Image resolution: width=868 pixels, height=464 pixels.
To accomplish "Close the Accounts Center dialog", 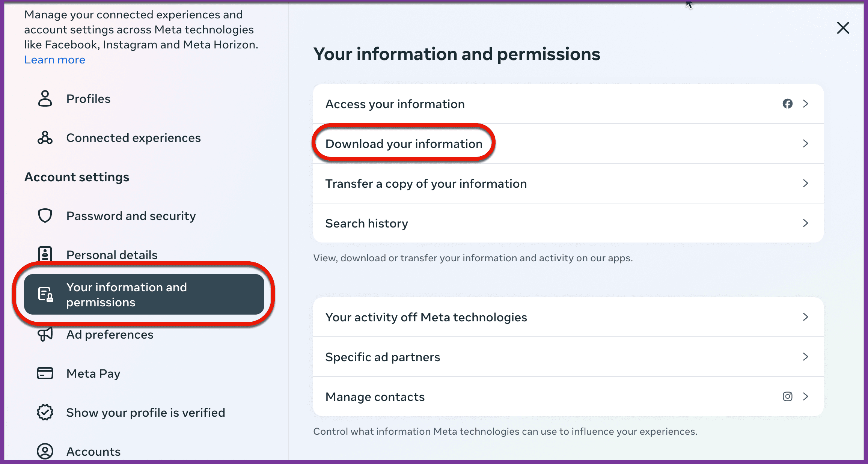I will 843,28.
